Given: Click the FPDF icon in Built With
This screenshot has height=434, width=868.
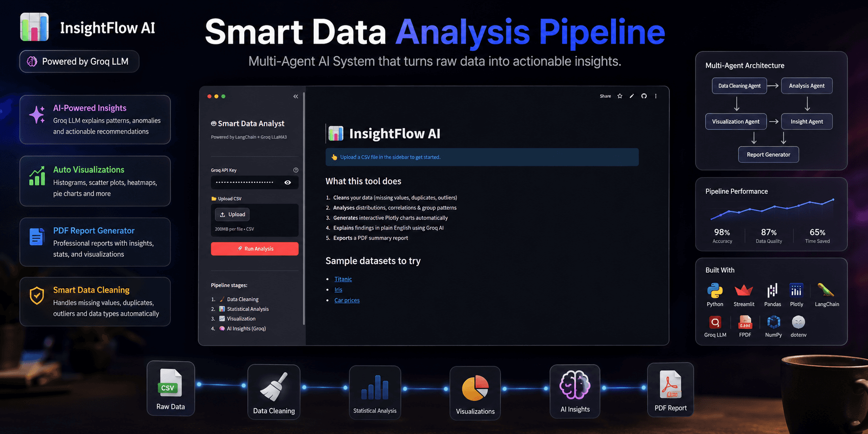Looking at the screenshot, I should (745, 322).
